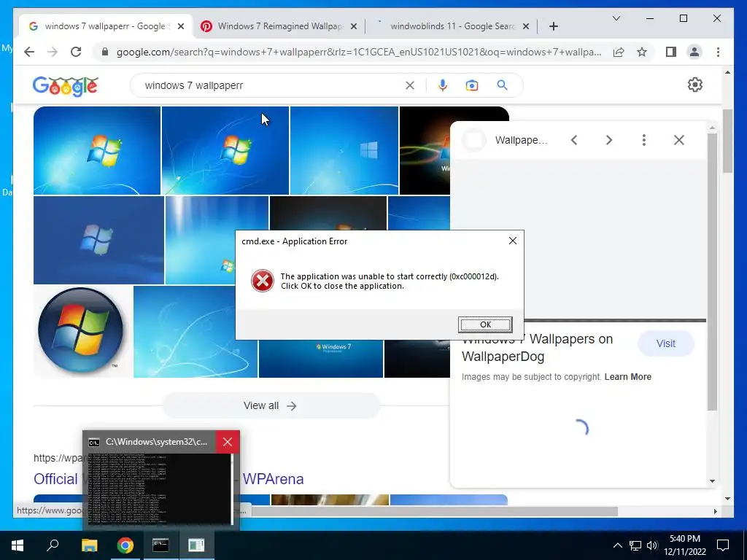Close the Pinterest Windows 7 Reimagined tab

point(354,27)
